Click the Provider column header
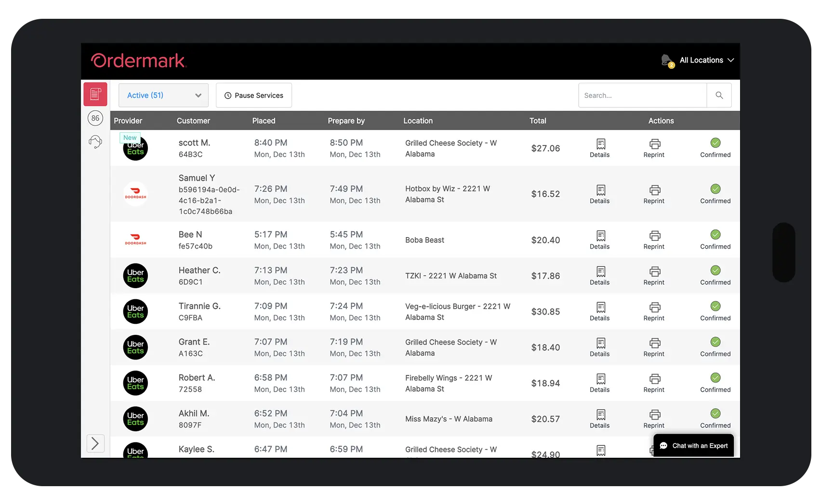Screen dimensions: 821x504 coord(128,121)
